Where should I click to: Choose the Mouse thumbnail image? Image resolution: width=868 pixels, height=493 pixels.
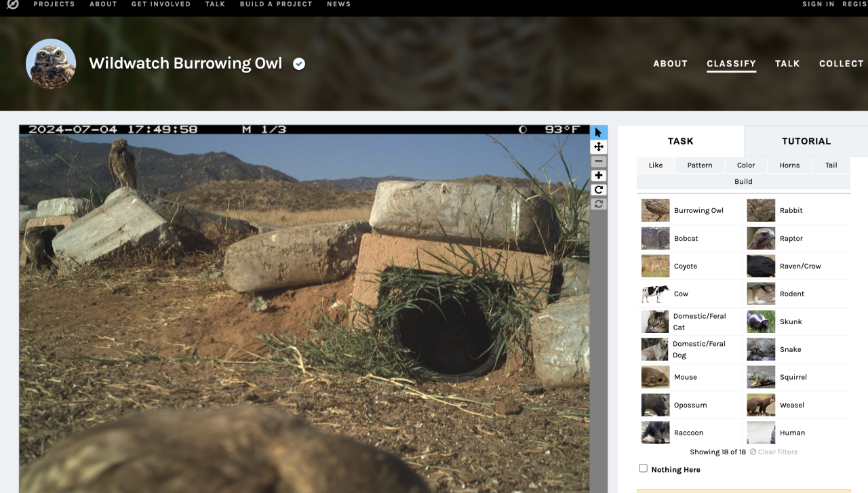pyautogui.click(x=655, y=377)
